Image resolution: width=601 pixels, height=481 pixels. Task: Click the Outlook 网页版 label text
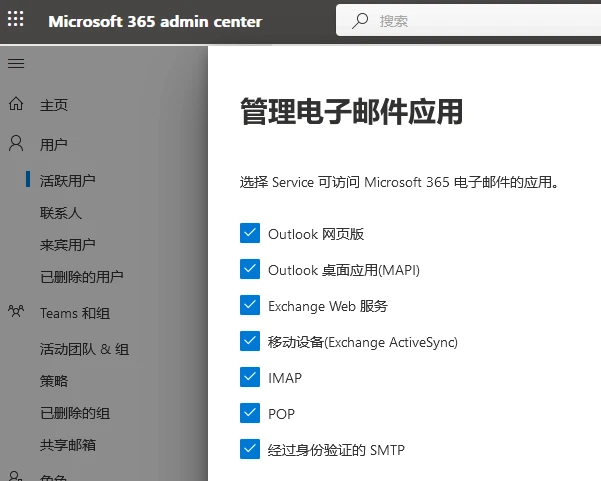point(316,234)
